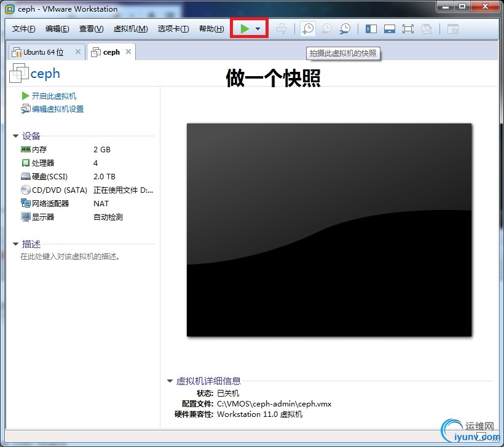Screen dimensions: 504x447
Task: Click the network adapter icon beside 网络适配器
Action: [x=26, y=203]
